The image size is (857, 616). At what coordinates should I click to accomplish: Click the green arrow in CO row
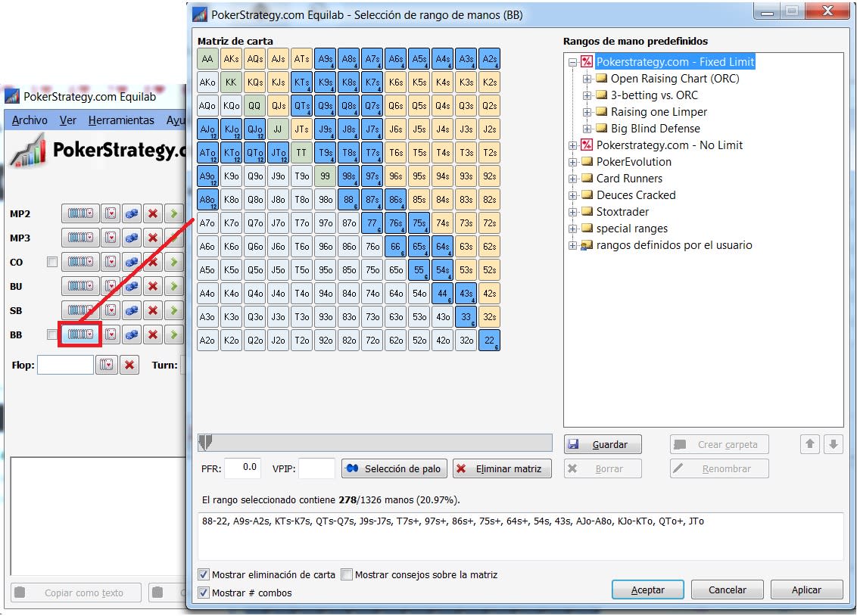(x=174, y=262)
